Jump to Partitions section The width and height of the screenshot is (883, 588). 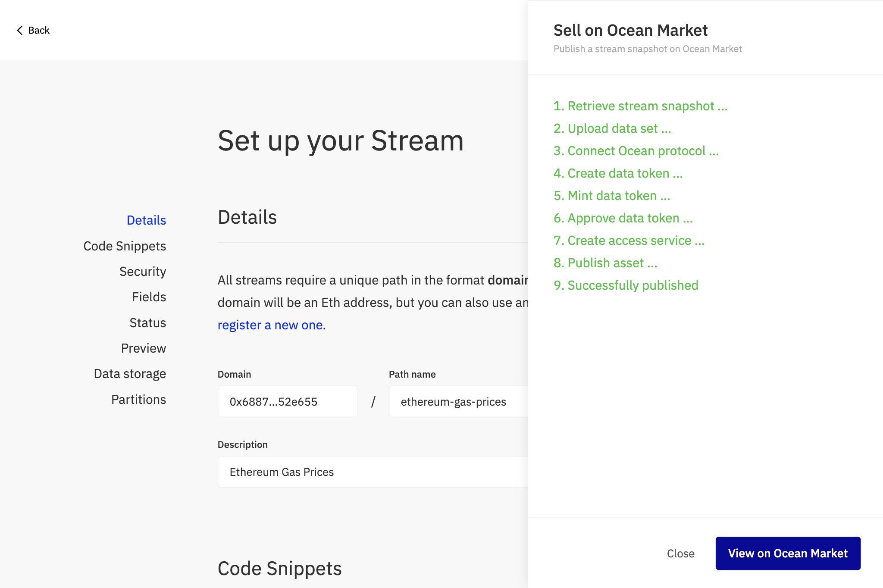138,400
